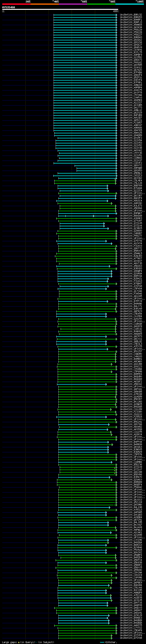Click label UniRef100_Q7Z105
Viewport: 146px width, 644px height.
pyautogui.click(x=131, y=223)
